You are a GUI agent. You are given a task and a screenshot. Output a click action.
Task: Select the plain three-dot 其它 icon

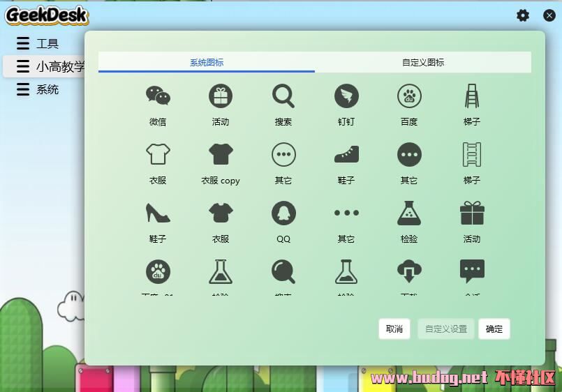pos(346,213)
